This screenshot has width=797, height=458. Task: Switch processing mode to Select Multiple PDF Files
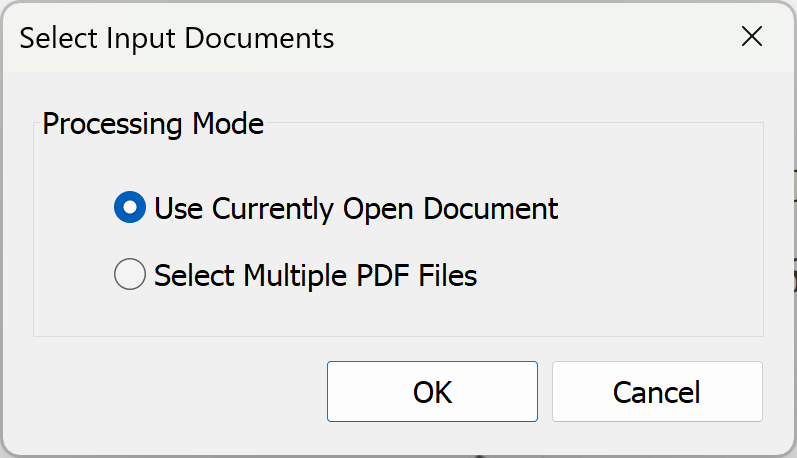[130, 275]
